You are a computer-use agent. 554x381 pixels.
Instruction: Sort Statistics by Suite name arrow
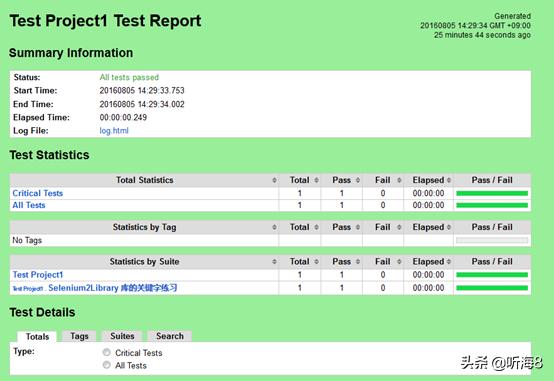(x=274, y=262)
